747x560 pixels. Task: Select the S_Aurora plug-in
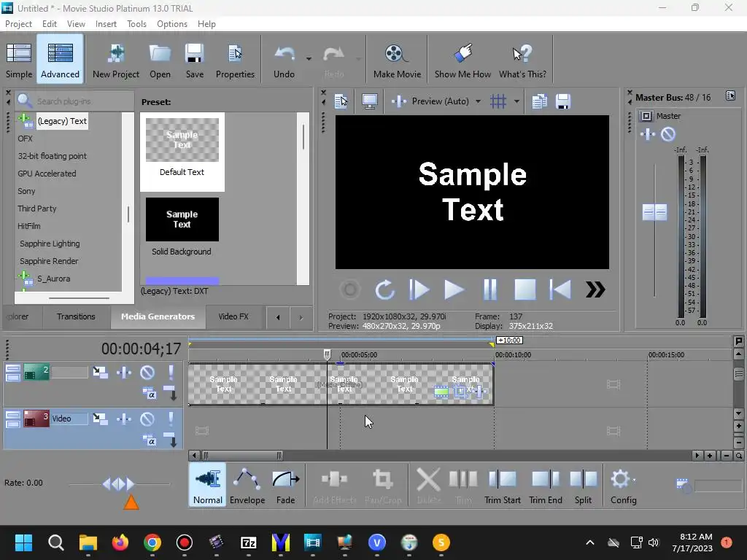point(53,279)
